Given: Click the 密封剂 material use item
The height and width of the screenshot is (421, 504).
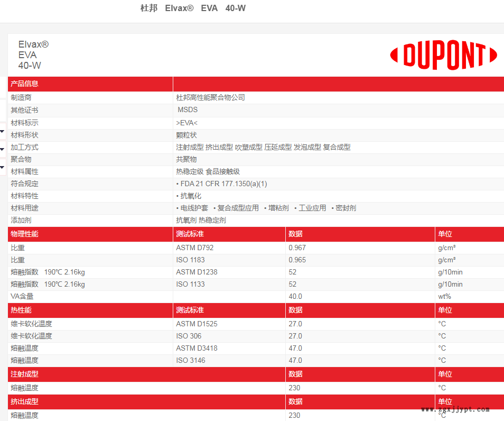Looking at the screenshot, I should (346, 208).
